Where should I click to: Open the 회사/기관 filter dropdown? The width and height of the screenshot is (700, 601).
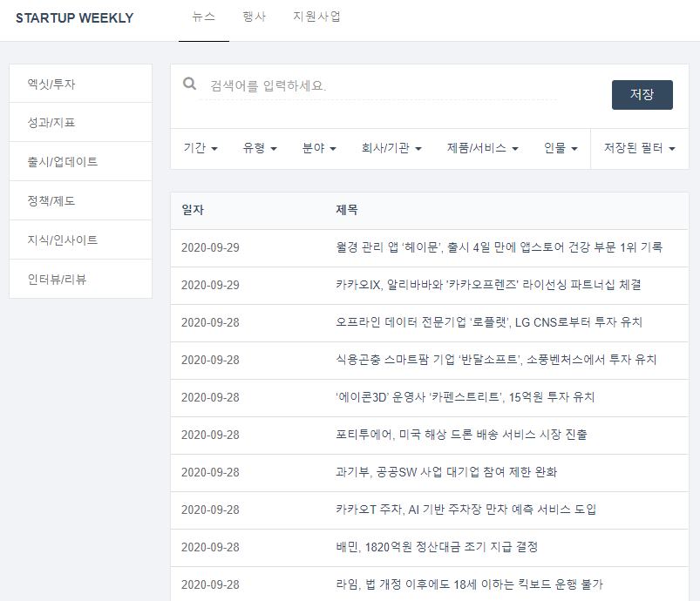tap(391, 148)
